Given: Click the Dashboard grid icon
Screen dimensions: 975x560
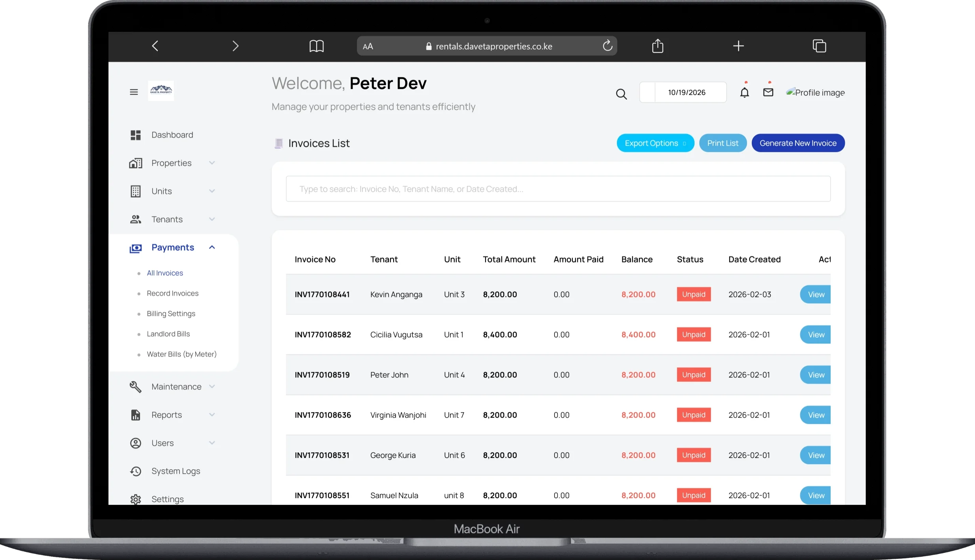Looking at the screenshot, I should (x=136, y=135).
